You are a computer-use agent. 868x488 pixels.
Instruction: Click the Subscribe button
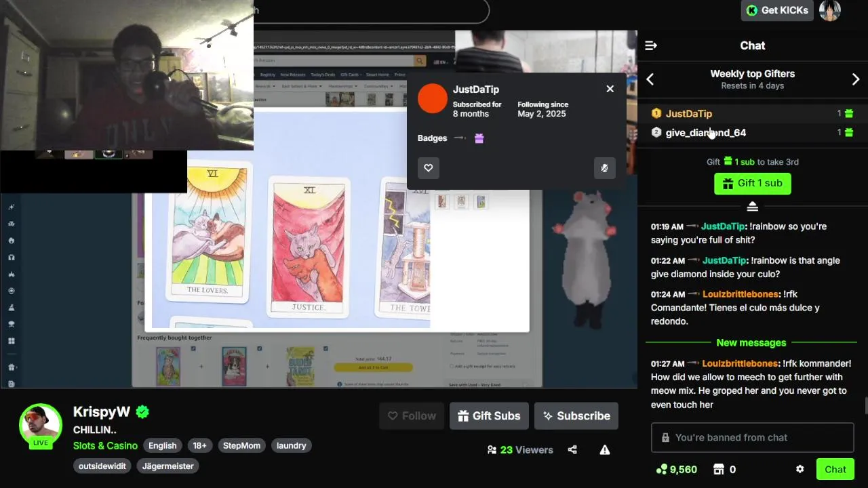coord(576,416)
